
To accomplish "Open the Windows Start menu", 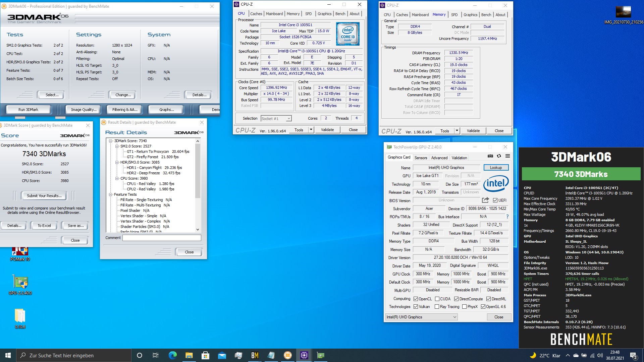I will 8,355.
